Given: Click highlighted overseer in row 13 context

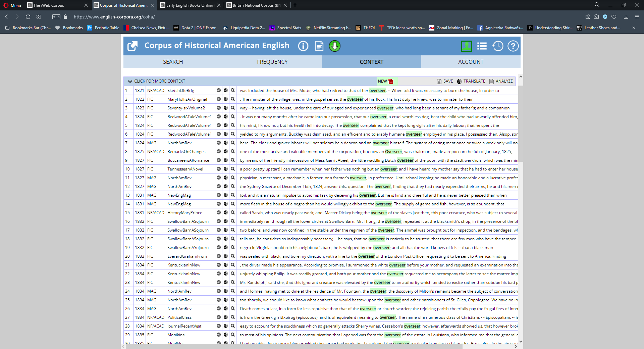Looking at the screenshot, I should (x=367, y=195).
